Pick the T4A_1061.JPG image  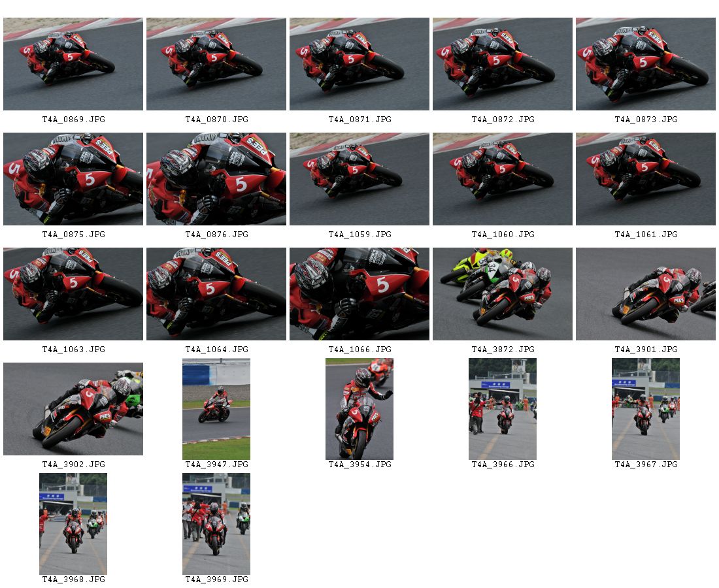[645, 179]
